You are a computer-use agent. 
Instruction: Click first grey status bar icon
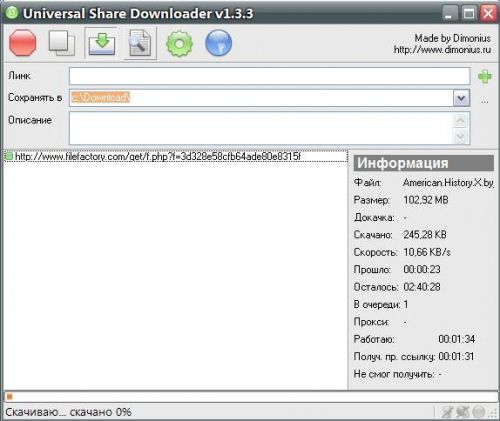coord(447,412)
